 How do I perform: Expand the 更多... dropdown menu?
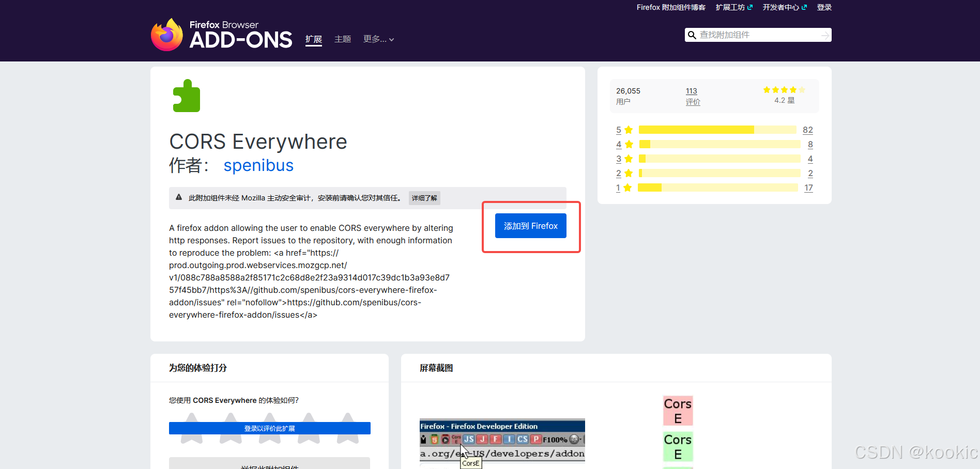(x=378, y=39)
